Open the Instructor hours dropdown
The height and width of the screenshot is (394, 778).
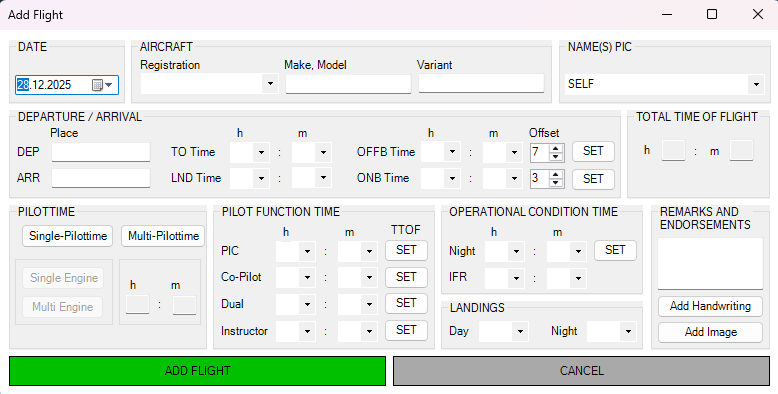point(307,331)
